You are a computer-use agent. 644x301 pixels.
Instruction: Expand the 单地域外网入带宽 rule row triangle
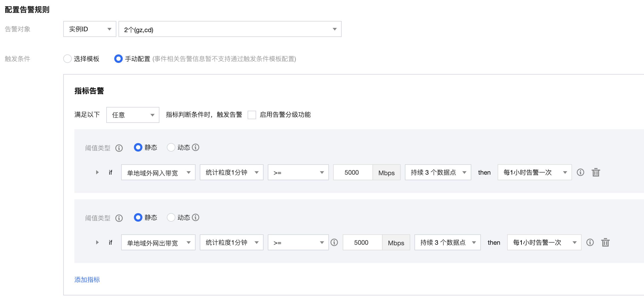tap(97, 173)
